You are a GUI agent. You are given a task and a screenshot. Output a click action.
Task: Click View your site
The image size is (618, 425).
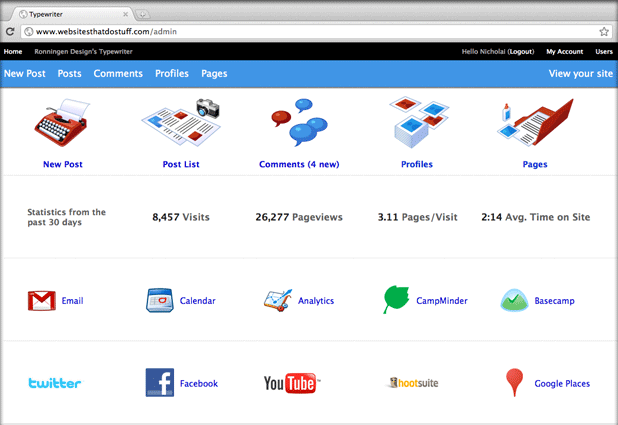tap(581, 74)
